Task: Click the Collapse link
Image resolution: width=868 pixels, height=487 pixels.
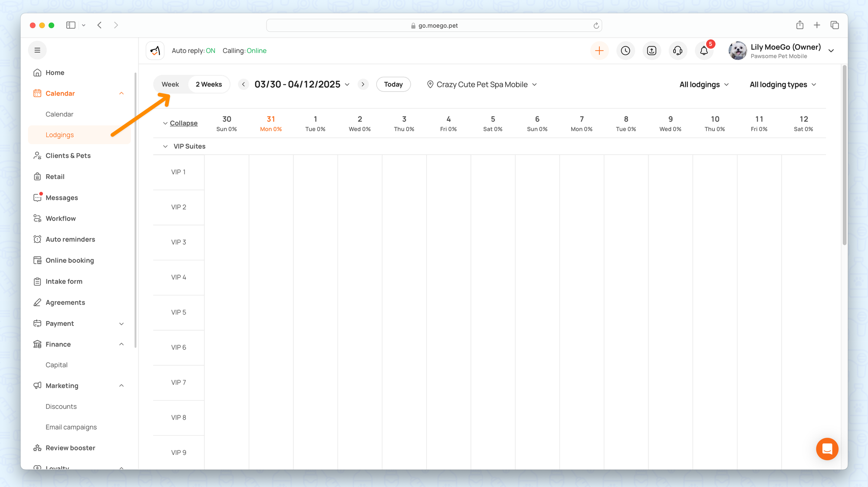Action: 184,123
